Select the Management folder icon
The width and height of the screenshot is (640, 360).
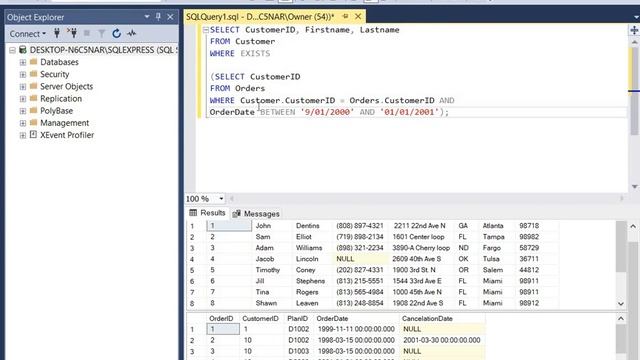[x=33, y=122]
